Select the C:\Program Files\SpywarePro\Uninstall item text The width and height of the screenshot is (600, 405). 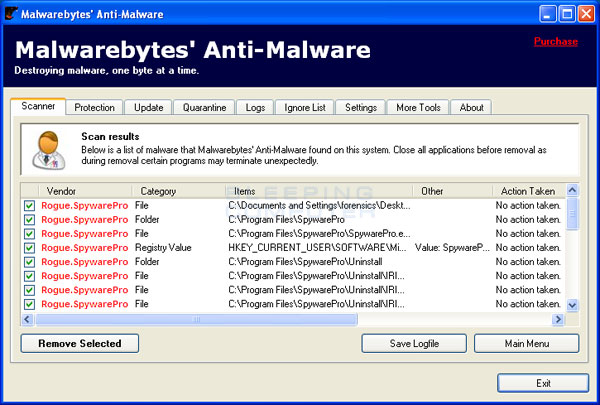[x=305, y=262]
